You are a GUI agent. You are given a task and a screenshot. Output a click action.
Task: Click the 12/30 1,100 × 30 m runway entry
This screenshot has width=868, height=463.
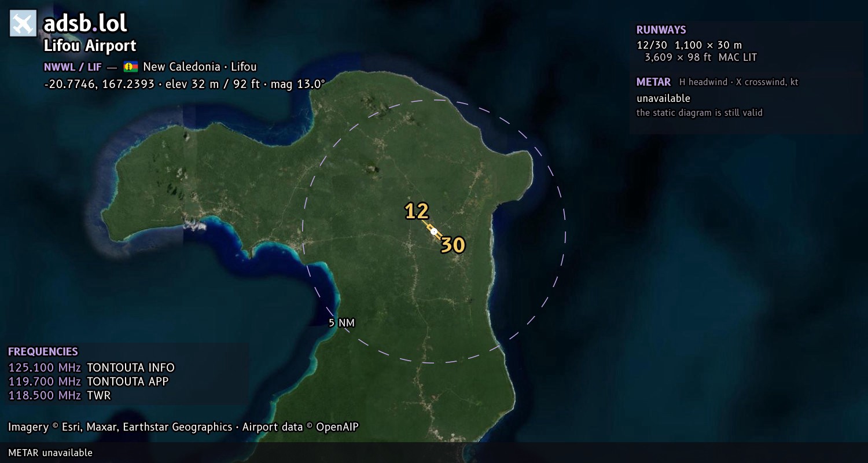click(689, 45)
